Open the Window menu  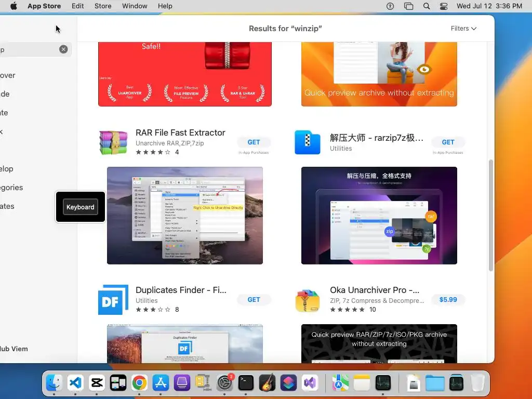pos(135,6)
